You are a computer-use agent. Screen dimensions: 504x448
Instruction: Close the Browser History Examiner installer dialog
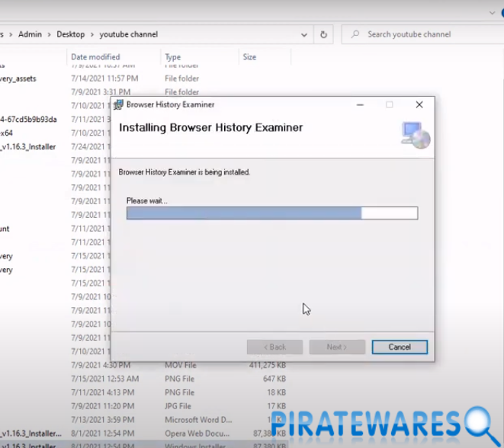click(419, 105)
